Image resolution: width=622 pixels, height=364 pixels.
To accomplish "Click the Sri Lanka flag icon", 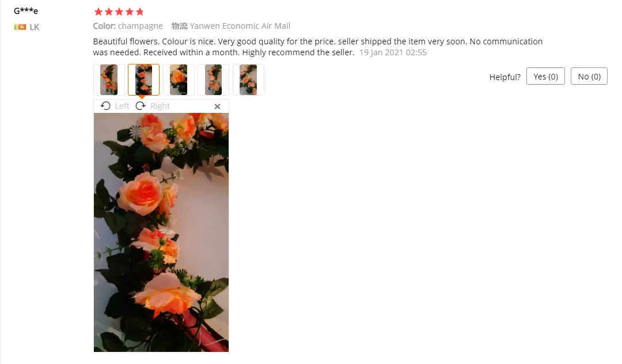I will 20,27.
